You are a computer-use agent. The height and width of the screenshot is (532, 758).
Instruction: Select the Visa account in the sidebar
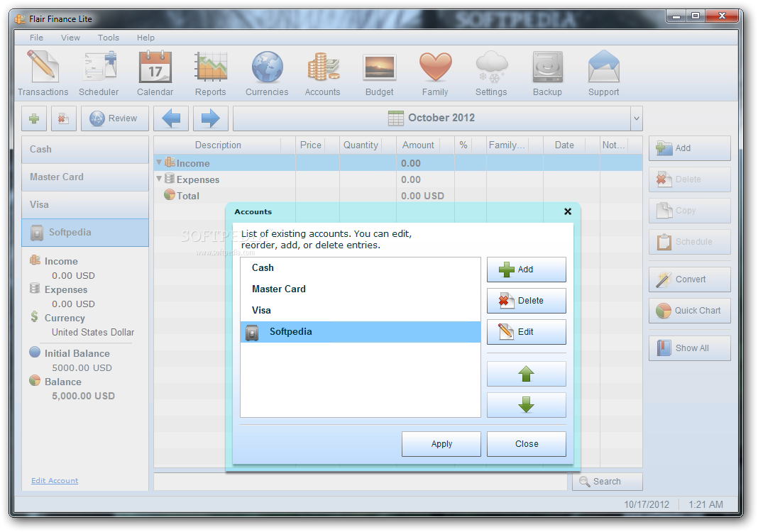point(85,204)
